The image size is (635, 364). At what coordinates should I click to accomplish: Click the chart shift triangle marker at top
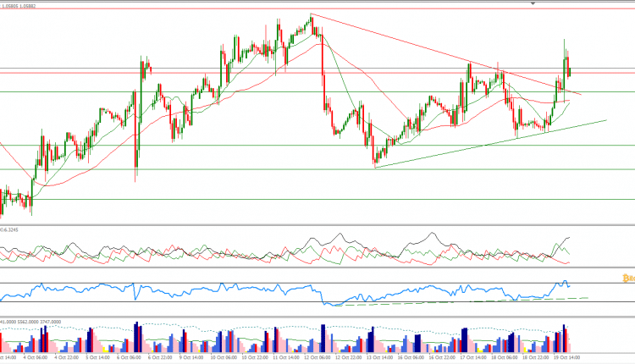[x=533, y=3]
